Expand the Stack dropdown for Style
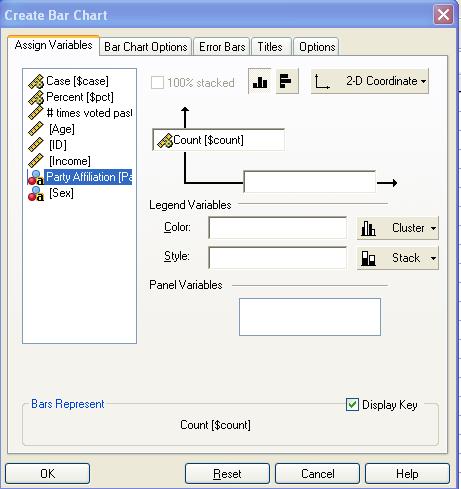The image size is (461, 489). click(398, 258)
